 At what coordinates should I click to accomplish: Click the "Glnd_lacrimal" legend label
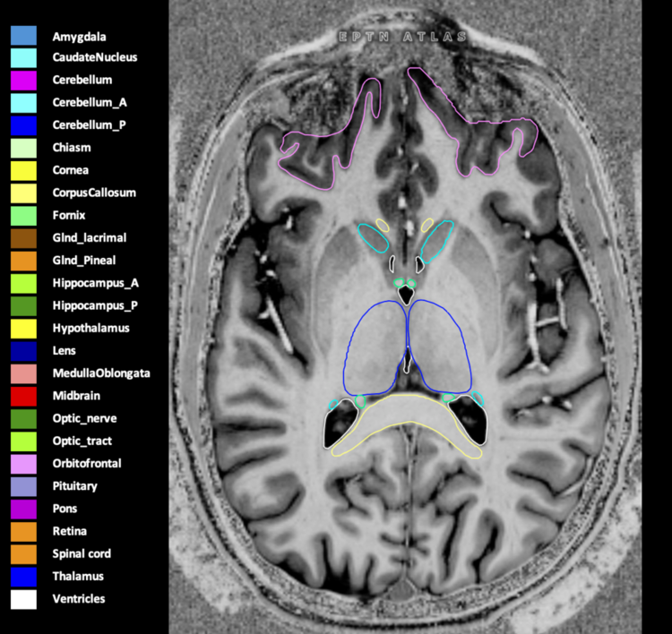tap(90, 238)
